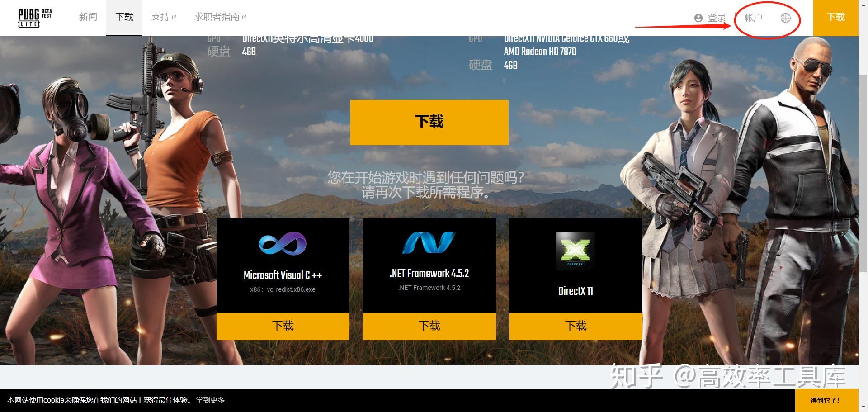Open the 支持 support link
This screenshot has width=868, height=412.
point(164,17)
